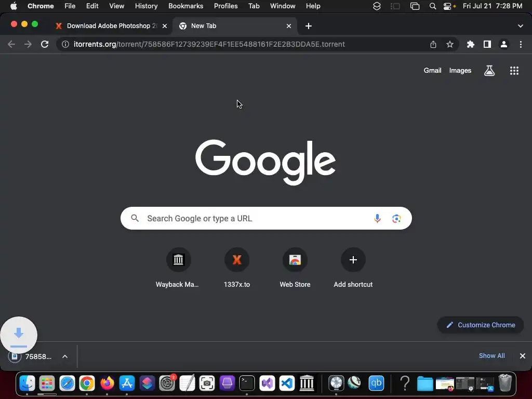Viewport: 532px width, 399px height.
Task: Open the Google apps grid
Action: pos(514,71)
